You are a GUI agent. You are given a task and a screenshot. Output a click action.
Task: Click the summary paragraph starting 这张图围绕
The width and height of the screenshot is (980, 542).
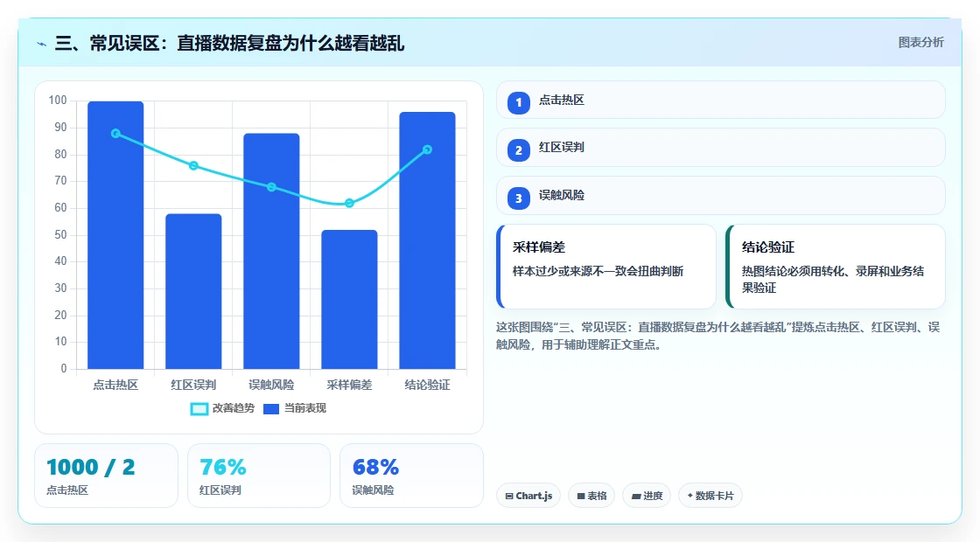tap(718, 336)
